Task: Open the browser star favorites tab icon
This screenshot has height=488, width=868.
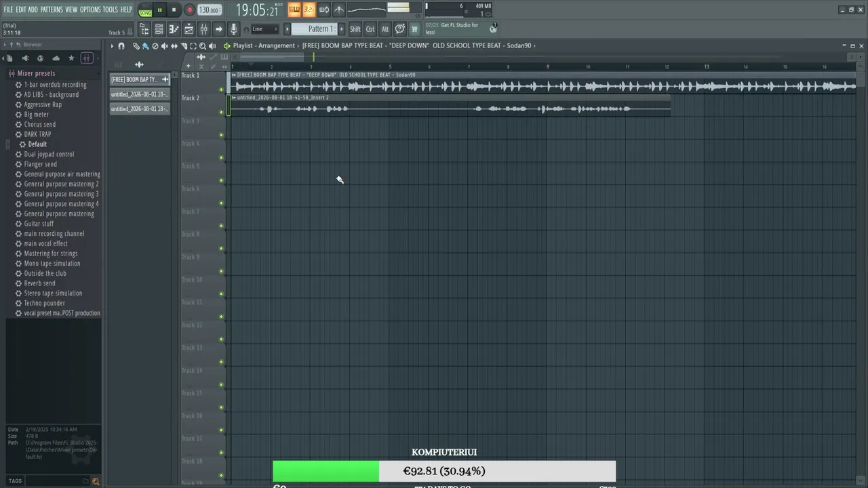Action: [x=71, y=58]
